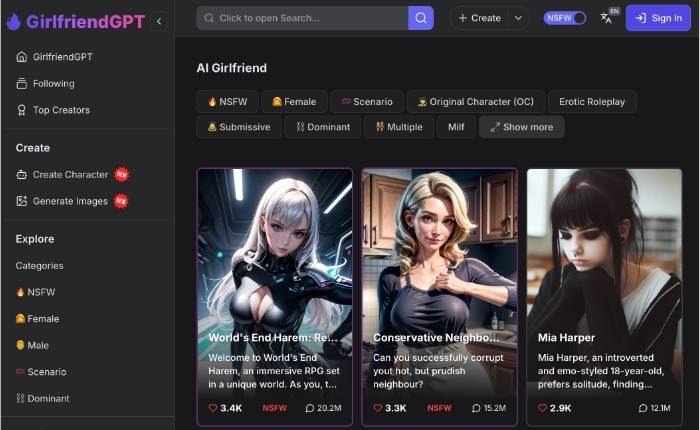Click the Top Creators award icon
Image resolution: width=700 pixels, height=430 pixels.
(x=21, y=110)
